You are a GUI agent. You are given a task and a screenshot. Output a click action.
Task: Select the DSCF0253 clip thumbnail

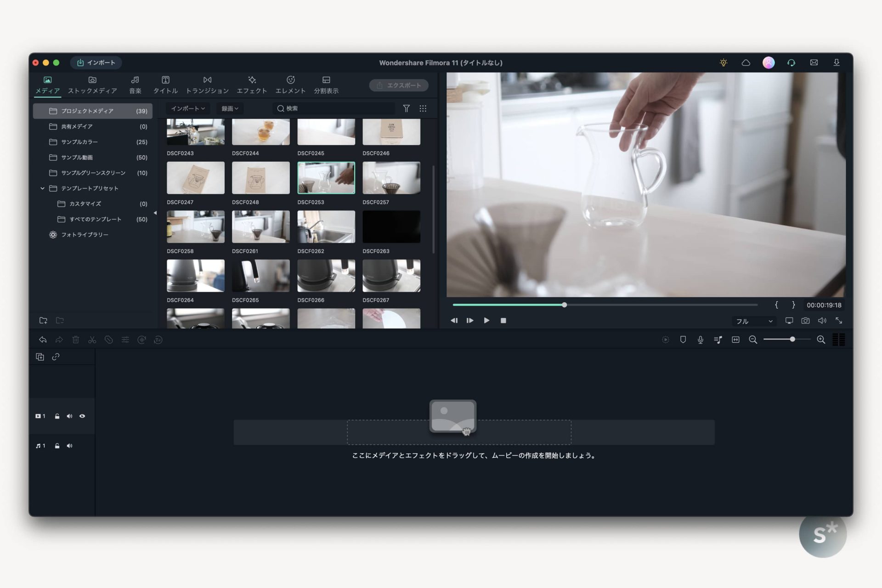[326, 177]
